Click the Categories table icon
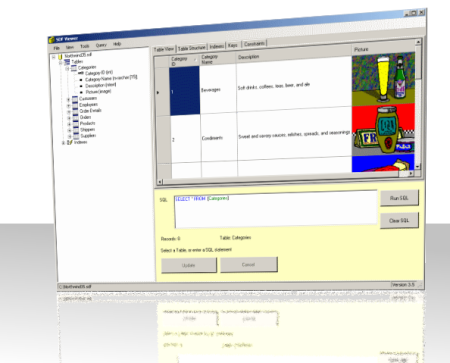 74,68
